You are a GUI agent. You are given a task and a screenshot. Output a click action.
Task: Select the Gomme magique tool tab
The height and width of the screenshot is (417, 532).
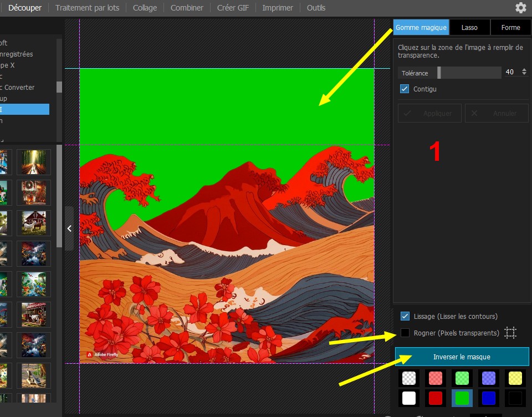pyautogui.click(x=421, y=28)
